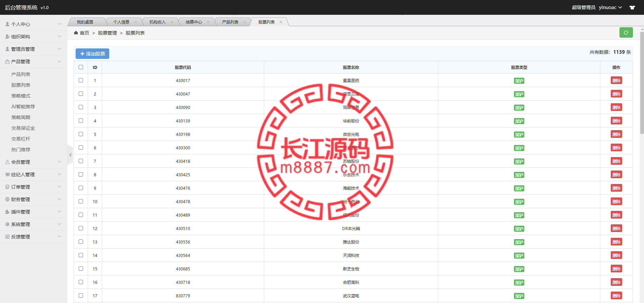
Task: Toggle the select-all checkbox in header
Action: point(81,67)
